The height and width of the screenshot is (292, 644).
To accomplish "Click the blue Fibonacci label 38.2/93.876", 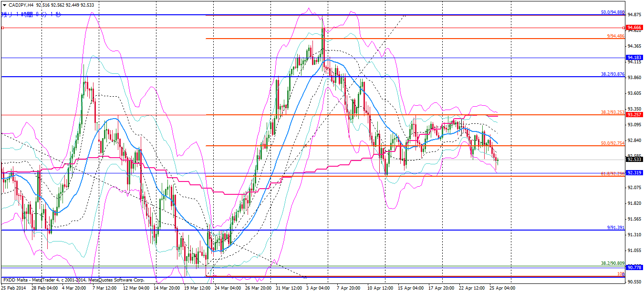I will tap(613, 74).
